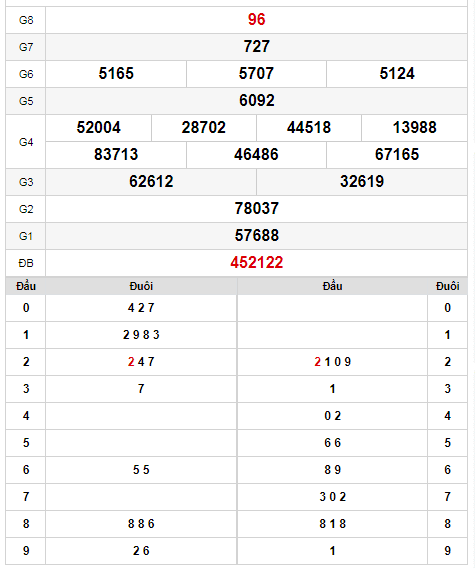This screenshot has width=475, height=568.
Task: Click the tail digits "2 4 7"
Action: click(x=141, y=362)
